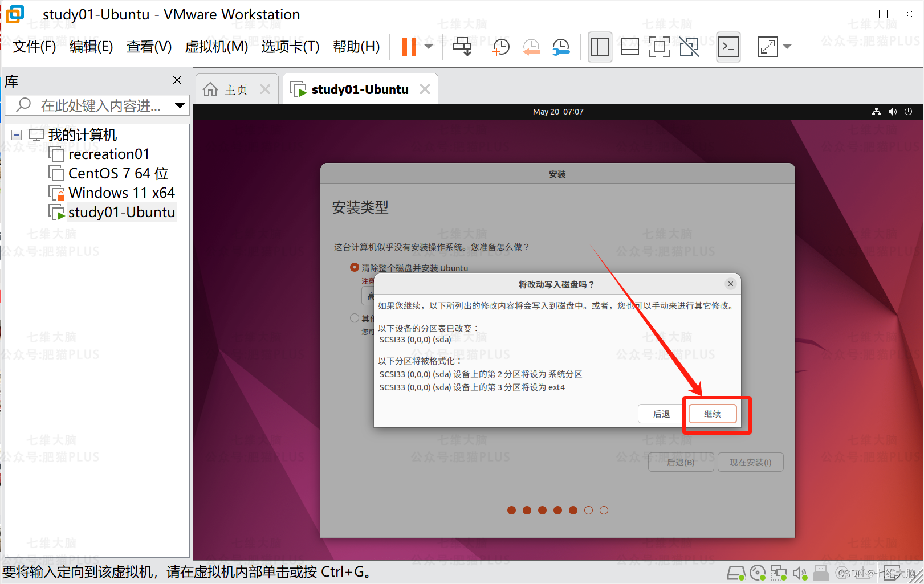Click the Ubuntu volume icon in top bar
The width and height of the screenshot is (924, 584).
click(893, 112)
